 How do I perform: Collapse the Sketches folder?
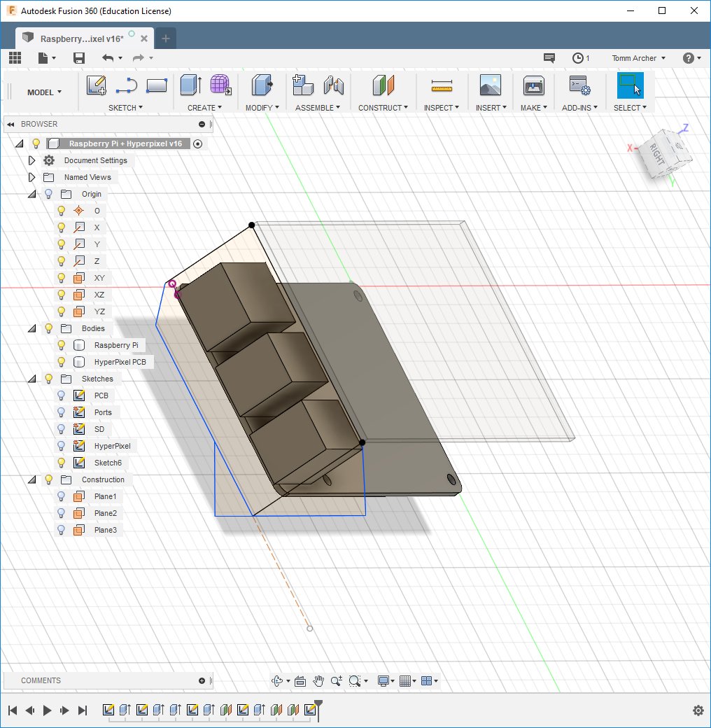[31, 379]
